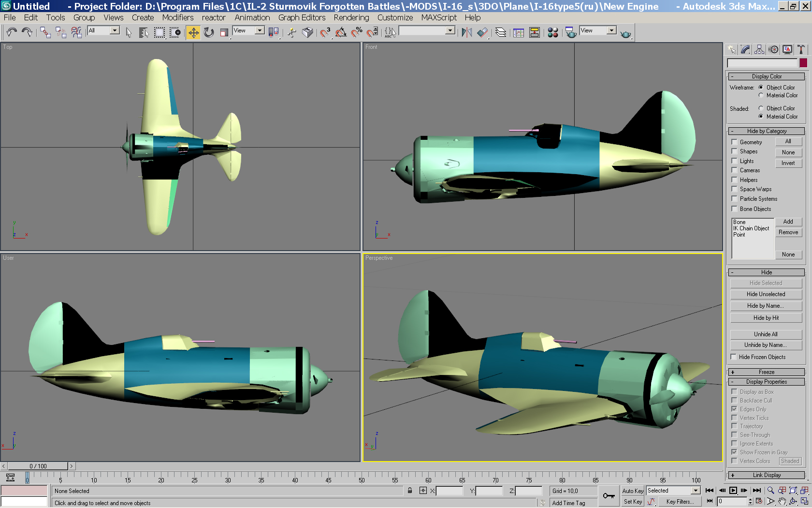This screenshot has width=812, height=508.
Task: Activate the Select and Scale tool
Action: coord(224,32)
